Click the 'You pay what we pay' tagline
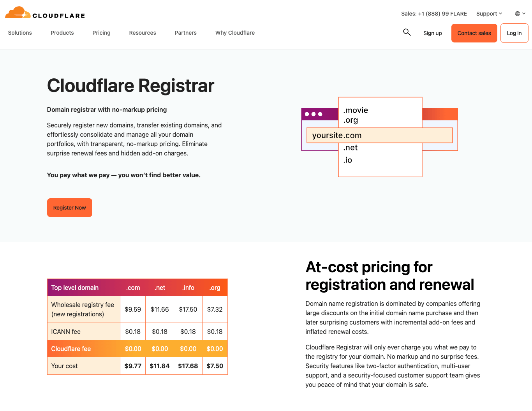532x411 pixels. (x=124, y=175)
